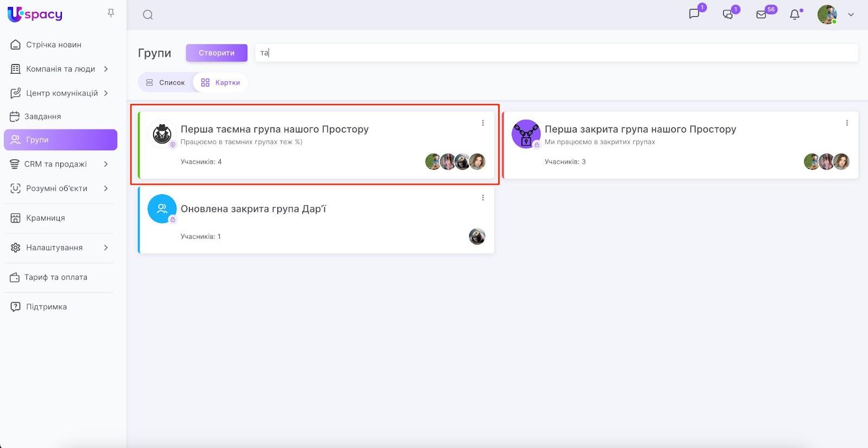Click 'Учасників: 3' on the closed group card
This screenshot has width=868, height=448.
click(x=565, y=162)
